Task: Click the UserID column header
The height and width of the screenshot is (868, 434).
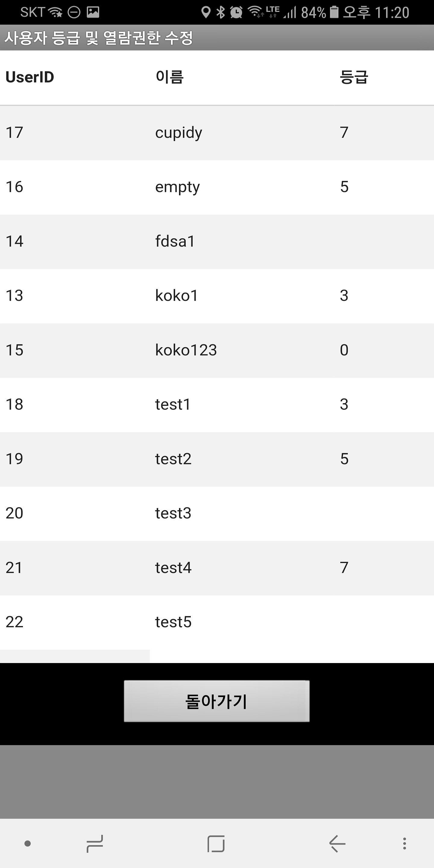Action: click(30, 77)
